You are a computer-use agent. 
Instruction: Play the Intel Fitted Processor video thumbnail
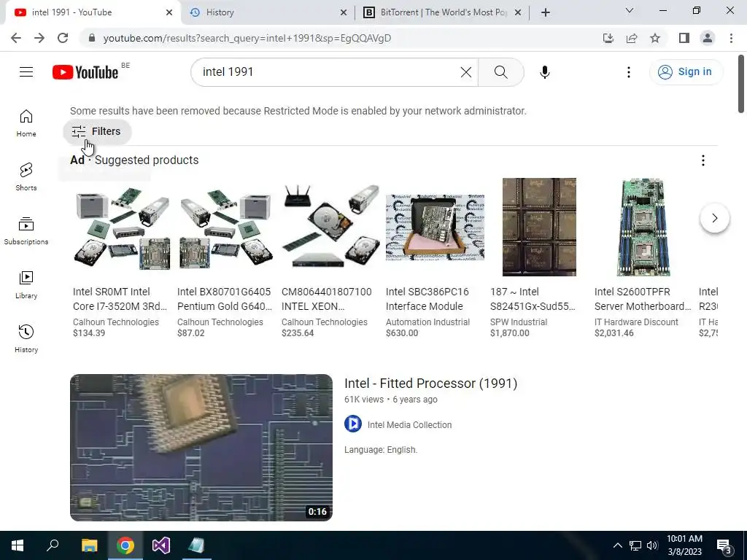[x=201, y=448]
